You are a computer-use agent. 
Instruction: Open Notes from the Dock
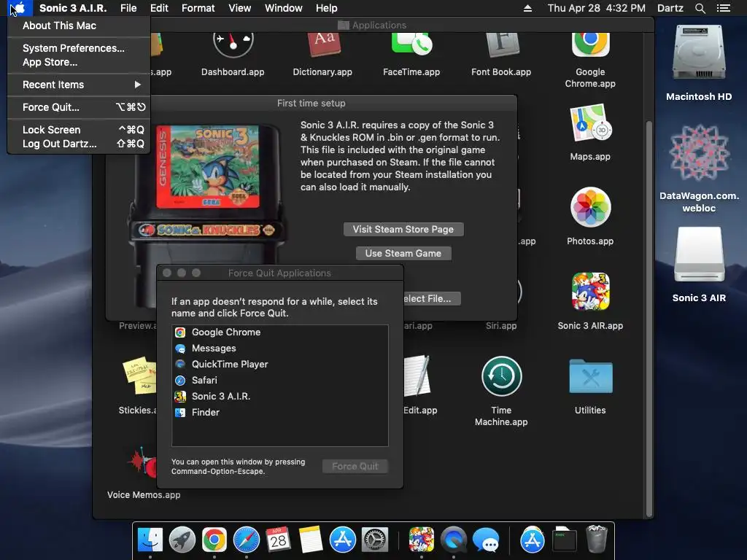(x=311, y=540)
